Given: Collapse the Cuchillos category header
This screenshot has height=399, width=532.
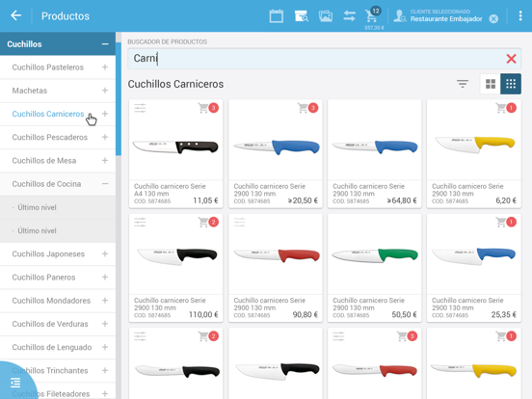Looking at the screenshot, I should tap(105, 44).
